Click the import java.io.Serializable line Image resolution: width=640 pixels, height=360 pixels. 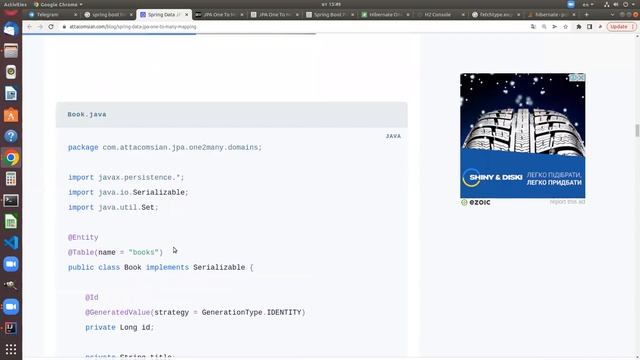(x=128, y=192)
